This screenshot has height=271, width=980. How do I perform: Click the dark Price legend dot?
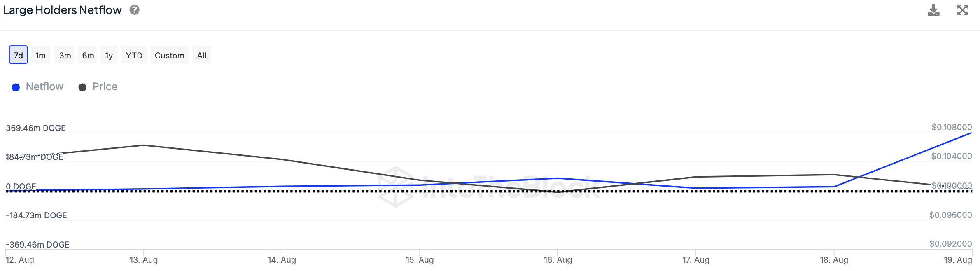82,87
